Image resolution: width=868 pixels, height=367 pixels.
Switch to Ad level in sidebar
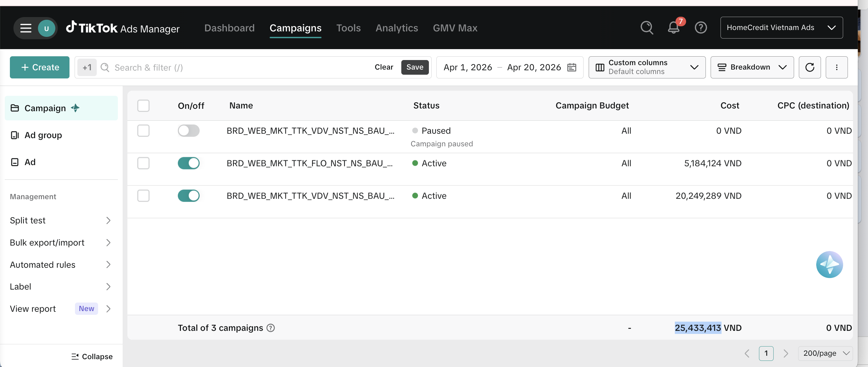61,162
